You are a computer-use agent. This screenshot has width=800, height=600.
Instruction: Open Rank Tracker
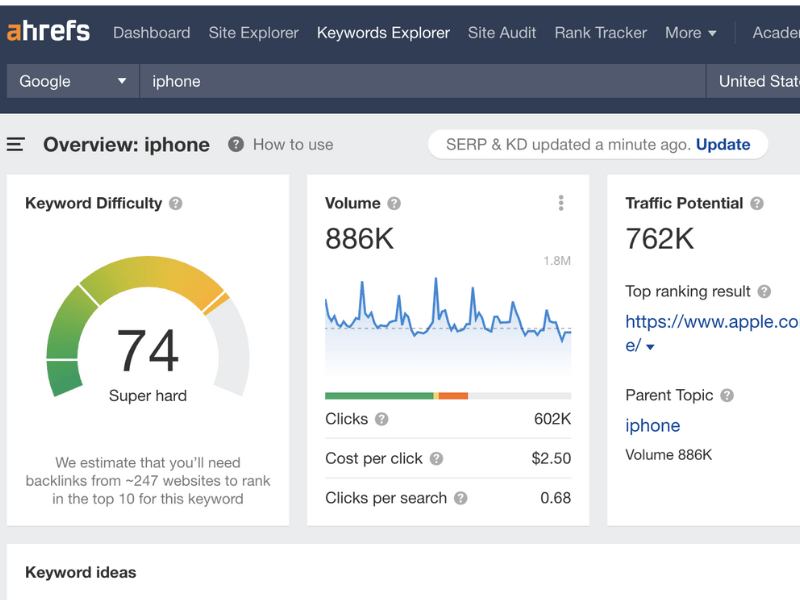coord(601,33)
